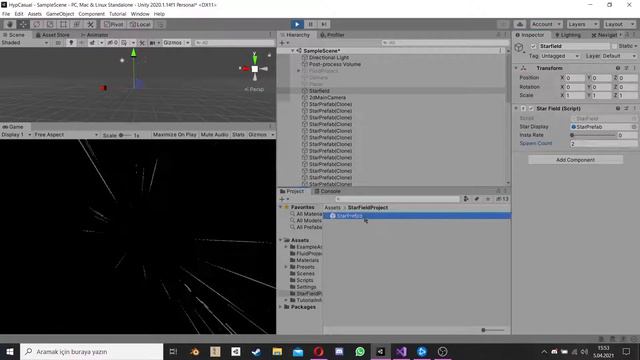The width and height of the screenshot is (640, 360).
Task: Open the Layer Default dropdown
Action: click(x=619, y=56)
